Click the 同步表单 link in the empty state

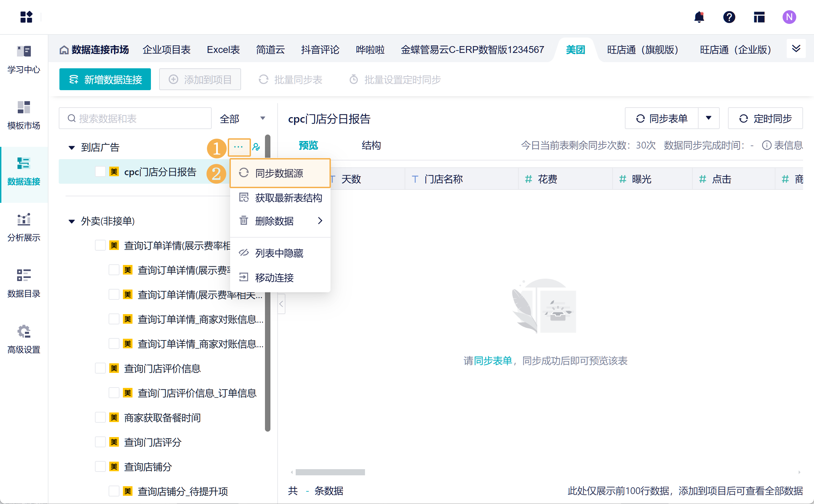click(493, 361)
